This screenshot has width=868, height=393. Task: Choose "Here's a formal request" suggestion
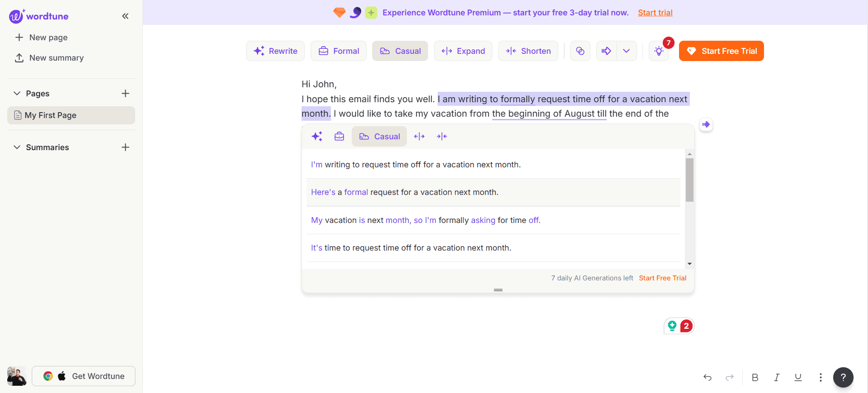(493, 192)
